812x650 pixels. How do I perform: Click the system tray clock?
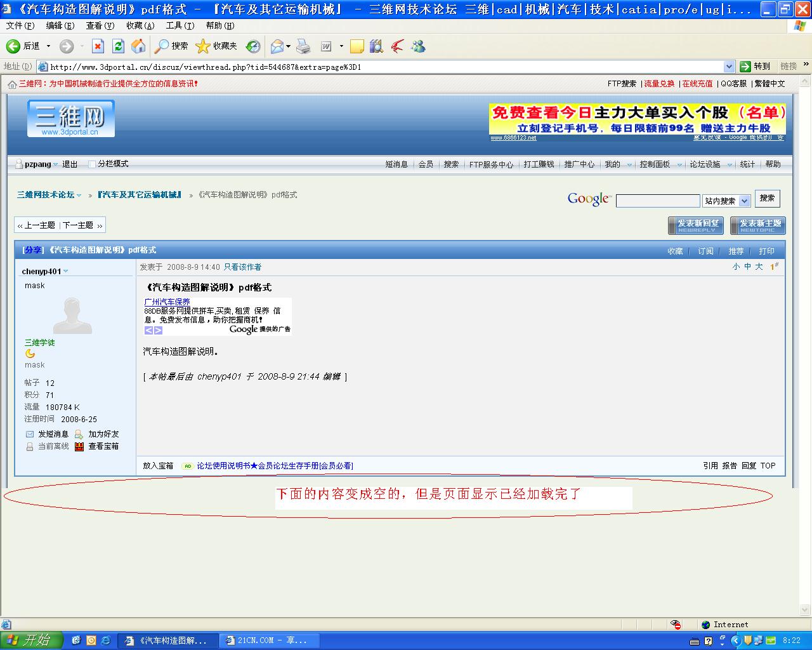pos(792,640)
